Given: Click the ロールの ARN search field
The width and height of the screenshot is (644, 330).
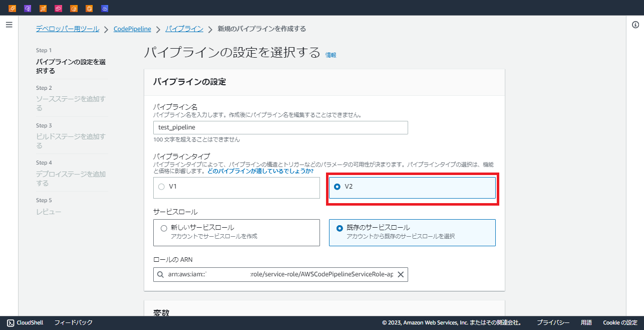Looking at the screenshot, I should (280, 275).
